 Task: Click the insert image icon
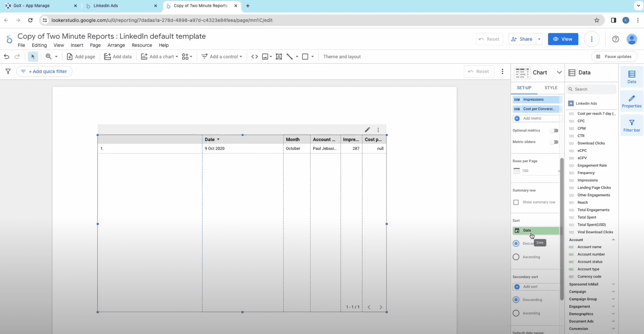click(265, 57)
